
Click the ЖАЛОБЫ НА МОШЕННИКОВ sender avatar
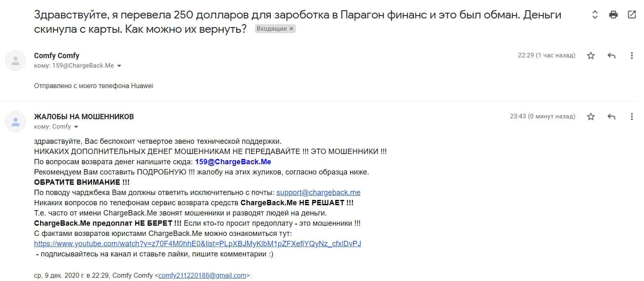pos(16,122)
